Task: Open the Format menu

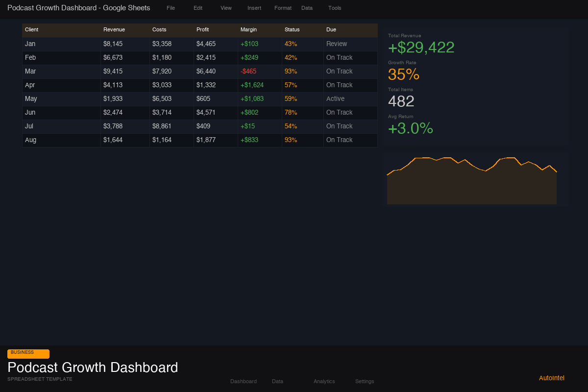Action: pyautogui.click(x=283, y=8)
